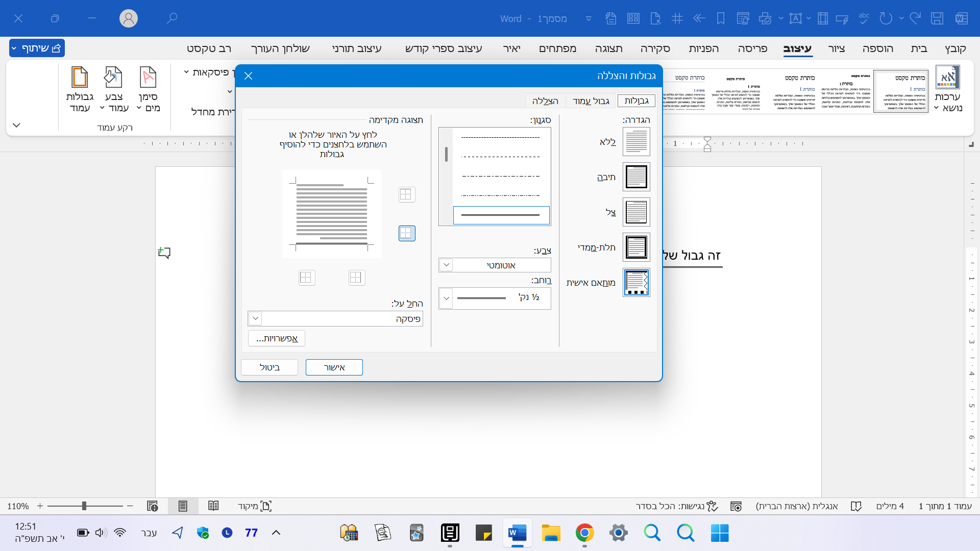Open the customize quick access toolbar arrow

[x=589, y=19]
